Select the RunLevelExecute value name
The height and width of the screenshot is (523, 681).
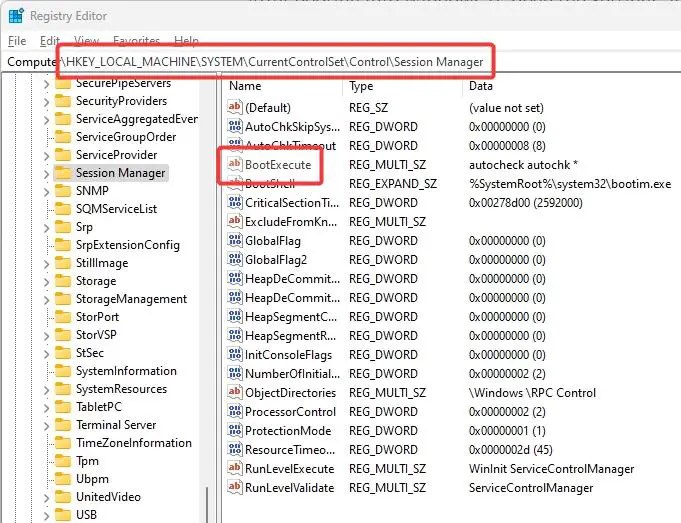point(289,469)
